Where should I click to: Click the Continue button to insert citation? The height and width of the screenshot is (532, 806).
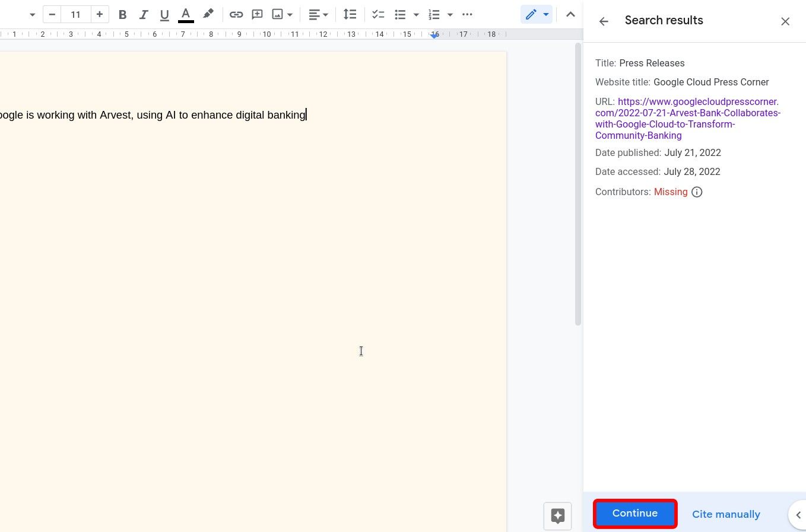tap(634, 513)
